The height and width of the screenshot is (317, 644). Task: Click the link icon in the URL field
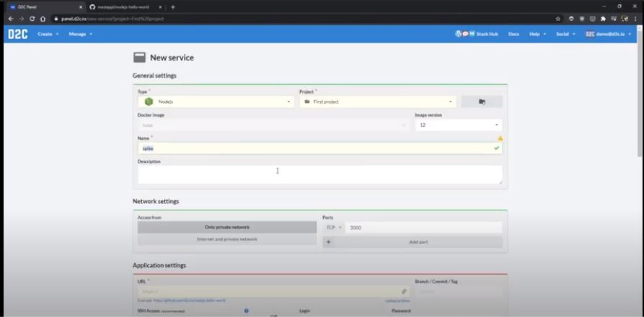click(x=404, y=292)
